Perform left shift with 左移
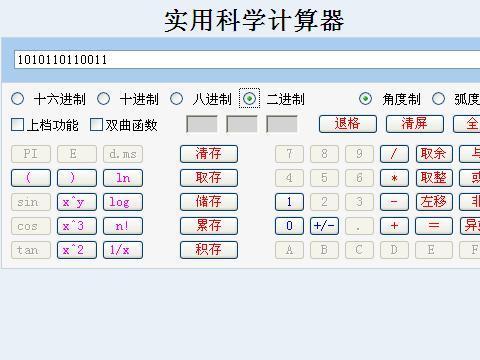The width and height of the screenshot is (480, 360). pyautogui.click(x=434, y=202)
